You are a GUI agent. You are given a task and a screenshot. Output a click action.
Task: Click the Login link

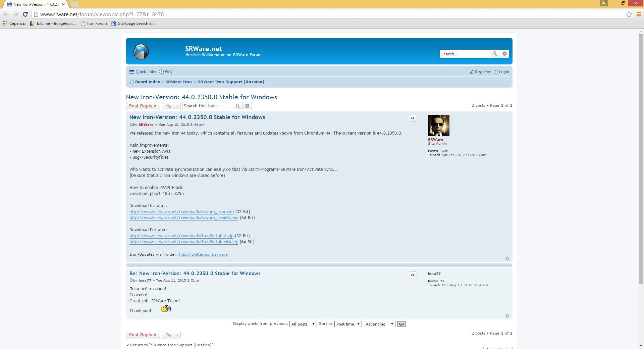pos(501,72)
